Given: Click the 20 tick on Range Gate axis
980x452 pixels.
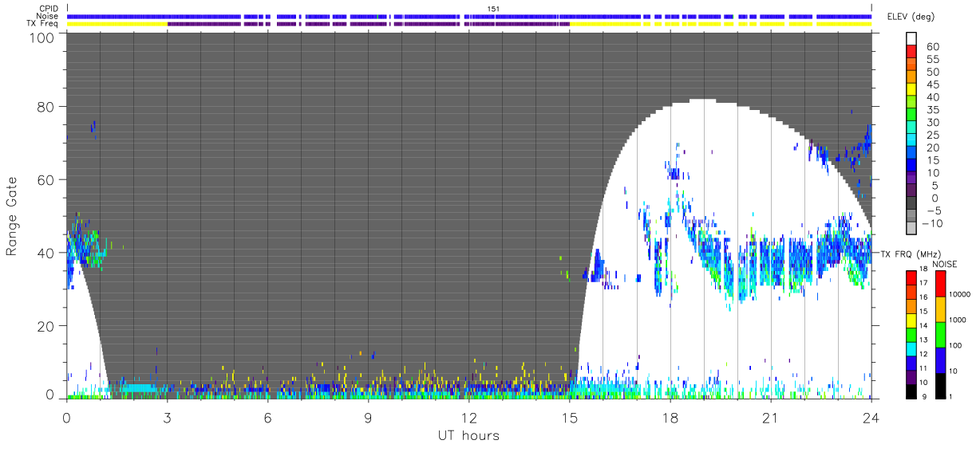Looking at the screenshot, I should pos(46,326).
